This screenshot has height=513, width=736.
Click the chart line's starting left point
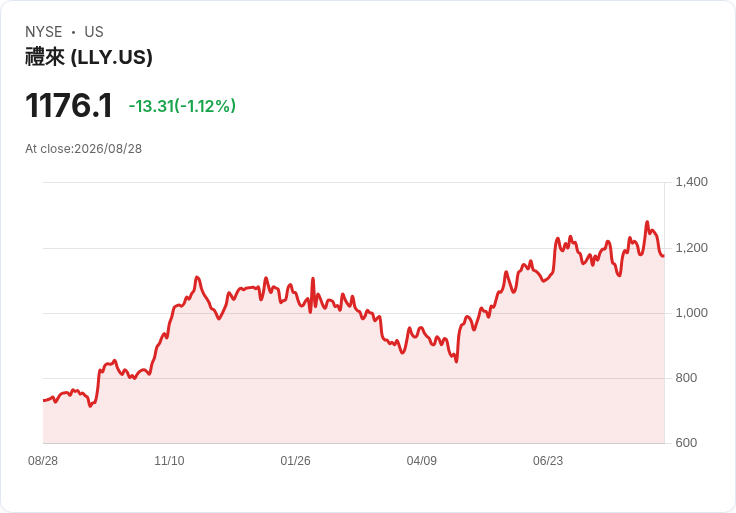pos(44,400)
